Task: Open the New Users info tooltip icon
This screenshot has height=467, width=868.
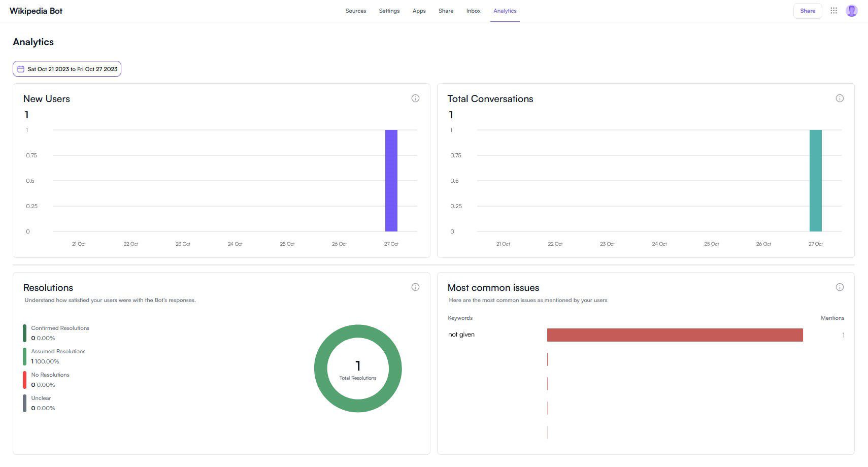Action: click(415, 98)
